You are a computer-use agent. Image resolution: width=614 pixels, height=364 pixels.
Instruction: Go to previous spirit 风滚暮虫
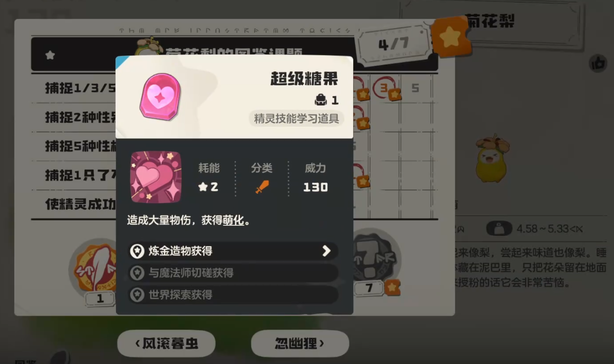click(166, 344)
